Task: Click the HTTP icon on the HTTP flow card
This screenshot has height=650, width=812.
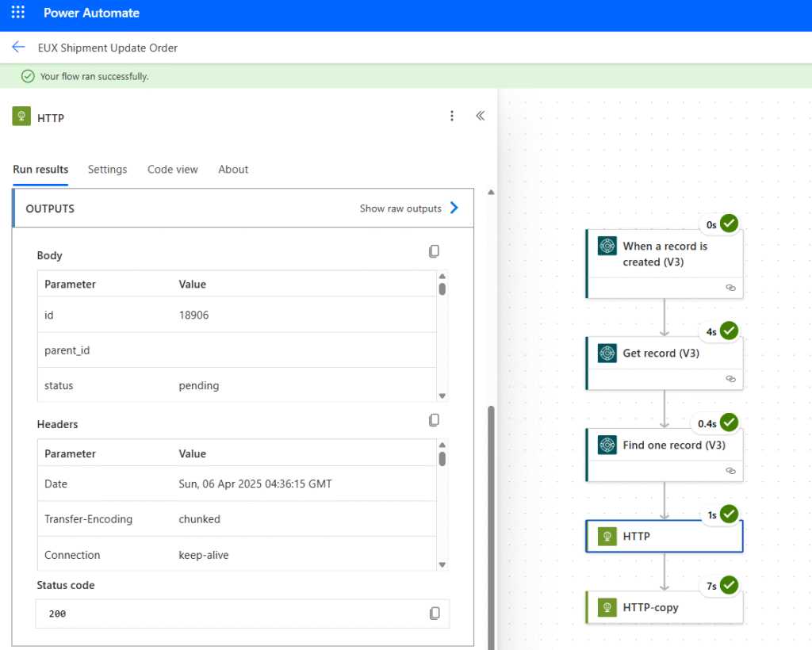Action: 607,536
